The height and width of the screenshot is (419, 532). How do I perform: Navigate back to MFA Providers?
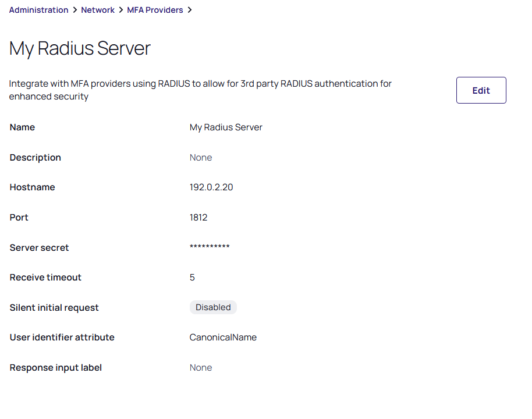click(155, 10)
